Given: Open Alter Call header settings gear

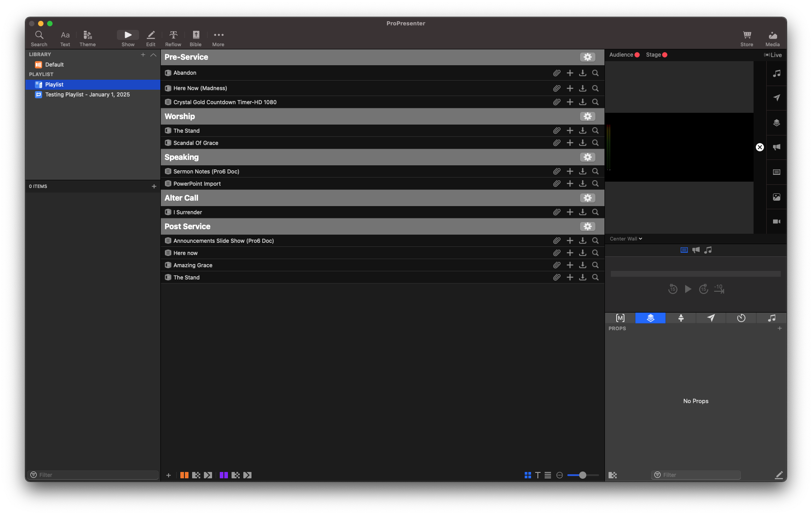Looking at the screenshot, I should pyautogui.click(x=588, y=198).
